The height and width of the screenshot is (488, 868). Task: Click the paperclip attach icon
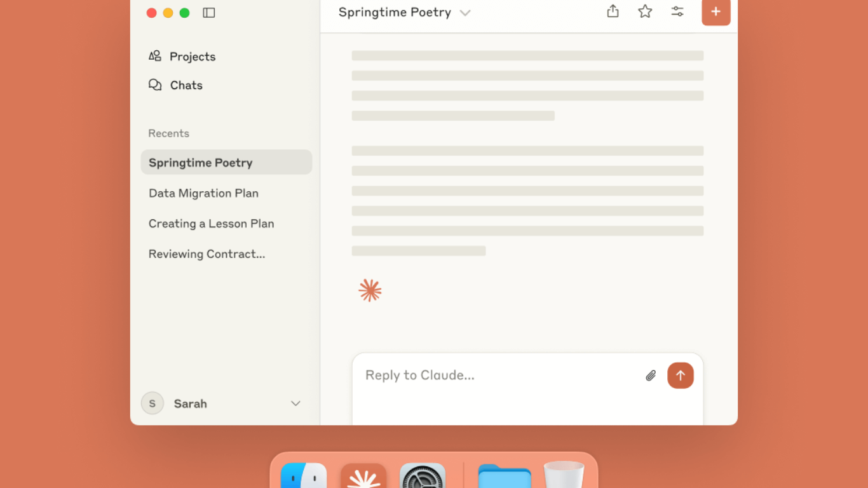click(x=651, y=376)
